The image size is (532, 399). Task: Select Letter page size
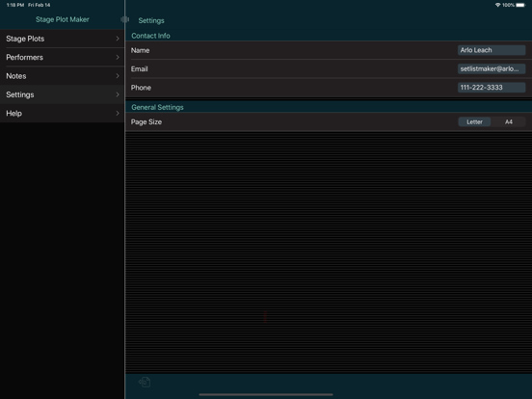474,121
